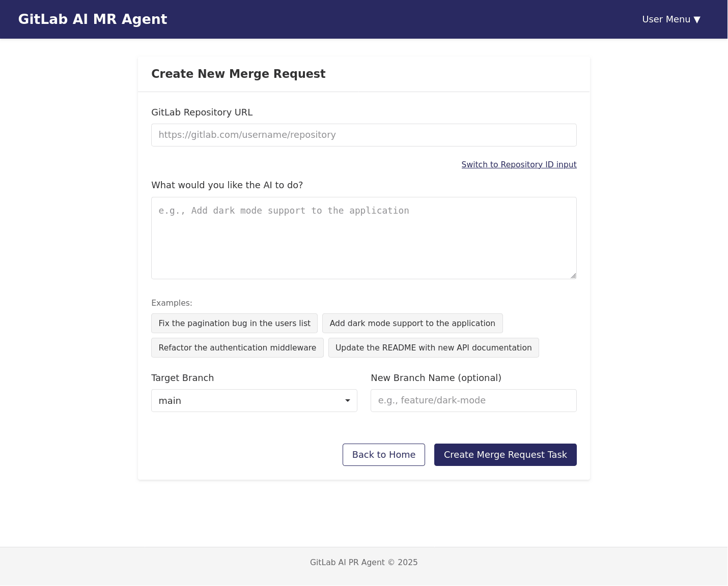Click the footer copyright text
The width and height of the screenshot is (728, 586).
pos(363,562)
